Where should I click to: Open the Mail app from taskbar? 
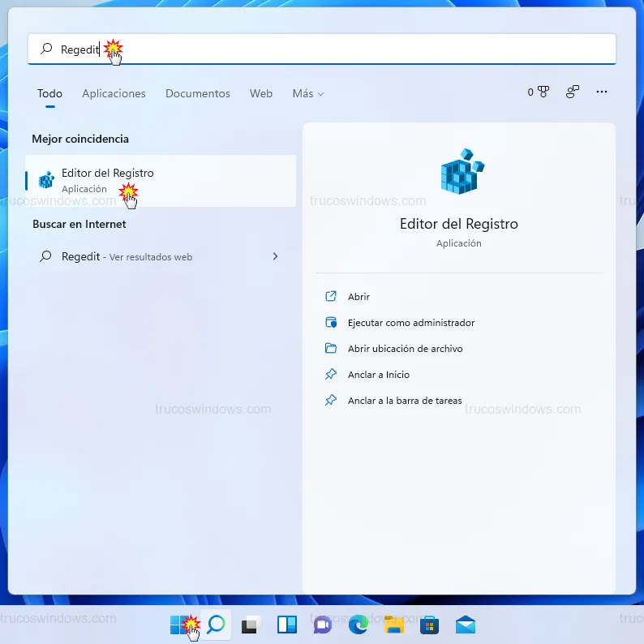coord(465,625)
